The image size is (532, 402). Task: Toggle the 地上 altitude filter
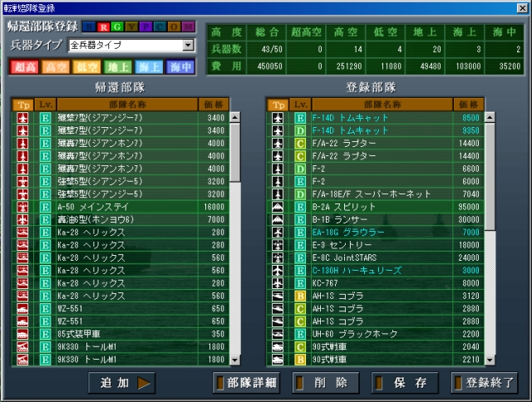(x=118, y=66)
